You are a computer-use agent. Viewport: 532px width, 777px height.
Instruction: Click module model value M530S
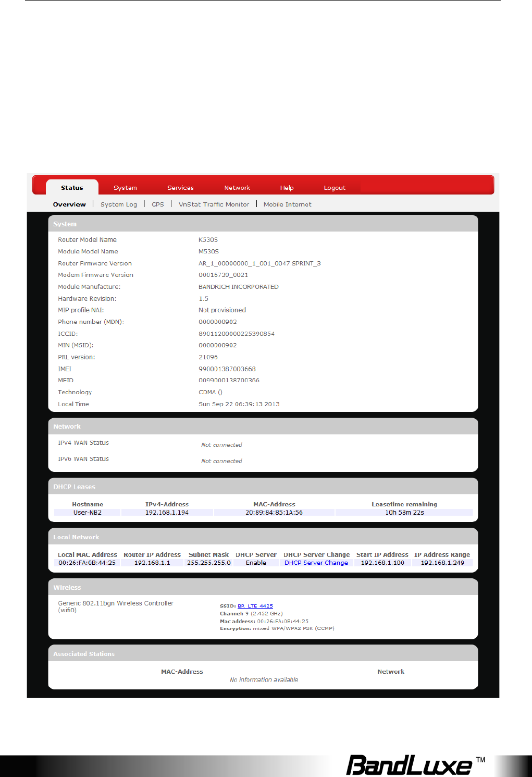point(208,251)
